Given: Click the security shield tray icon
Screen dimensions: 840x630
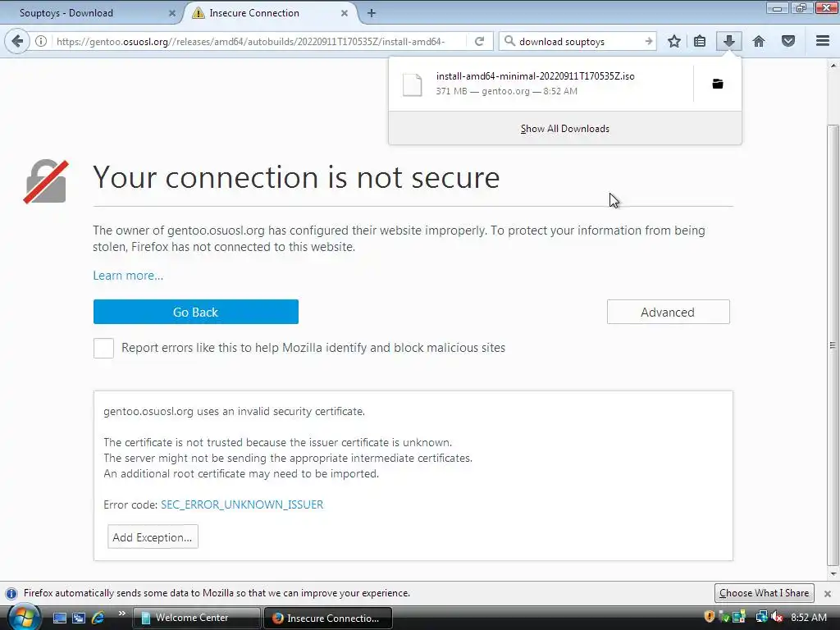Looking at the screenshot, I should [x=710, y=617].
